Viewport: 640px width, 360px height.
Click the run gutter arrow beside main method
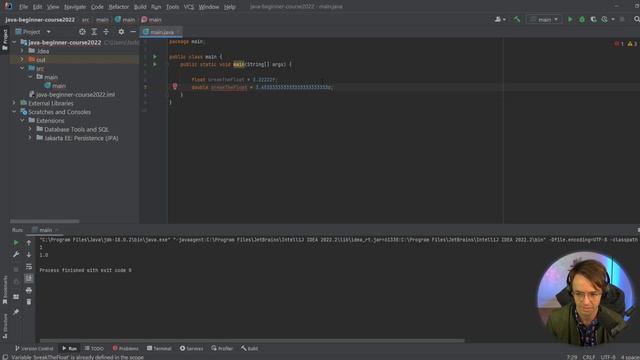[155, 64]
